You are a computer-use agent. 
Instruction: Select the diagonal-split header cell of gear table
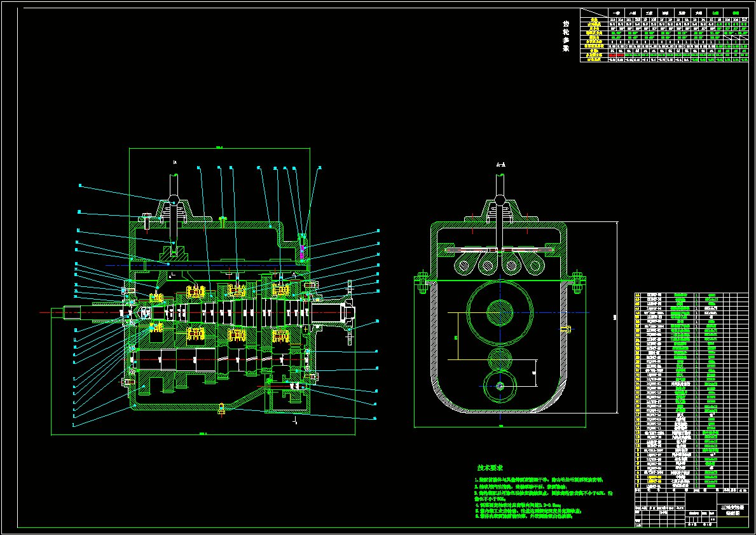tap(594, 13)
